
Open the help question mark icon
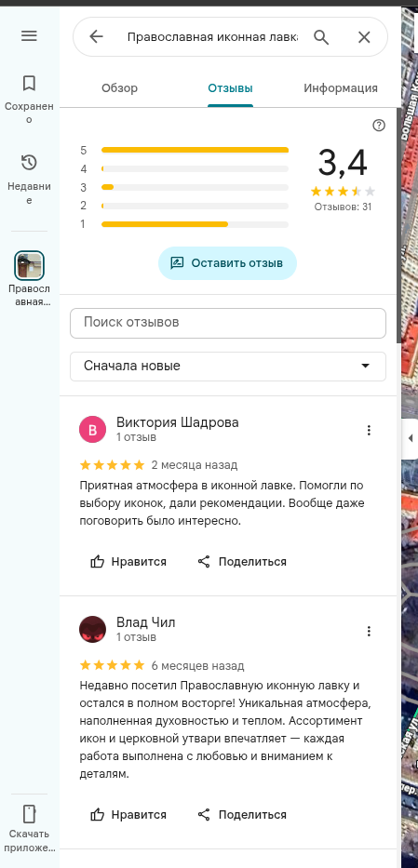click(379, 126)
